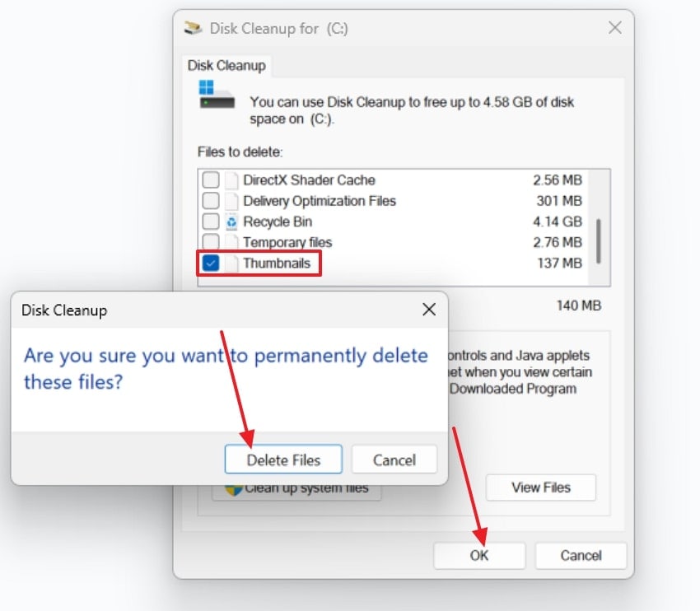This screenshot has height=611, width=700.
Task: Confirm deletion with Delete Files button
Action: [283, 459]
